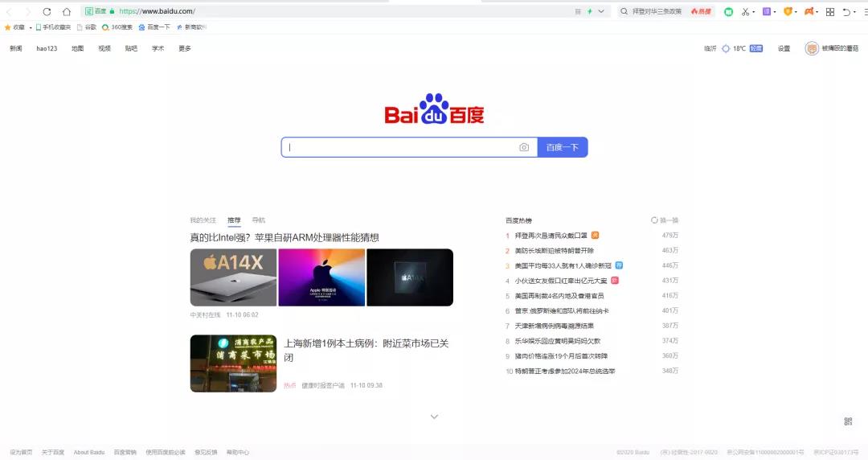Screen dimensions: 868x460
Task: Click the purple notes extension icon
Action: tap(767, 11)
